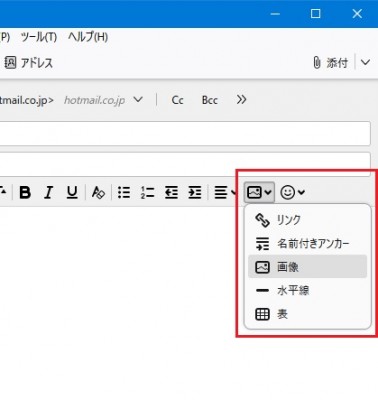Click the >> more address fields button

click(241, 100)
